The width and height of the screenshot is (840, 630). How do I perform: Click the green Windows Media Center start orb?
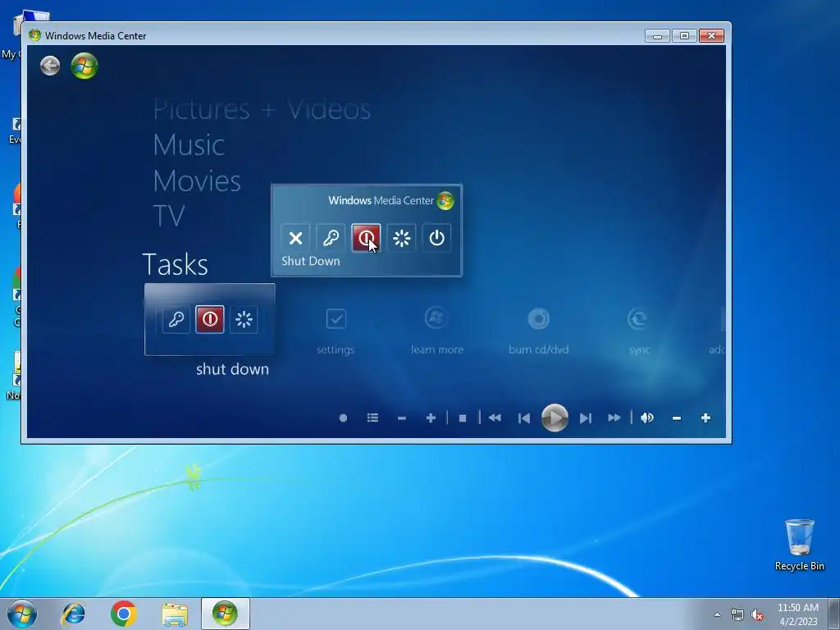[x=84, y=66]
